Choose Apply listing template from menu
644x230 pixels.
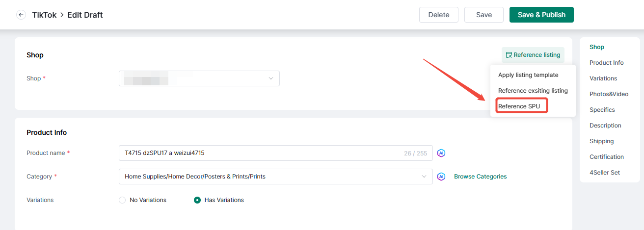528,75
